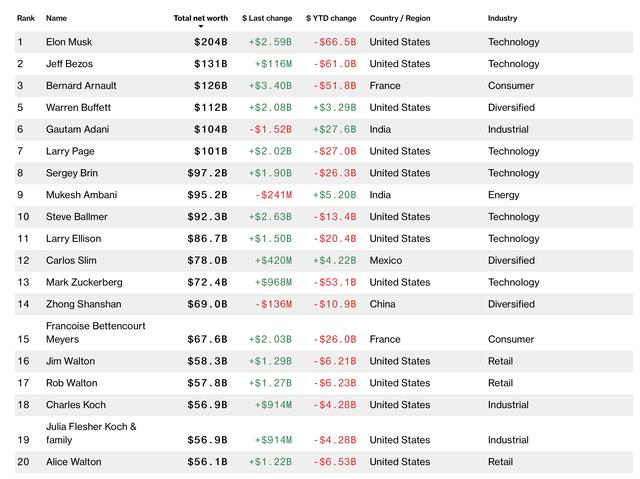Screen dimensions: 640x479
Task: Open Jeff Bezos's profile link
Action: pyautogui.click(x=69, y=64)
